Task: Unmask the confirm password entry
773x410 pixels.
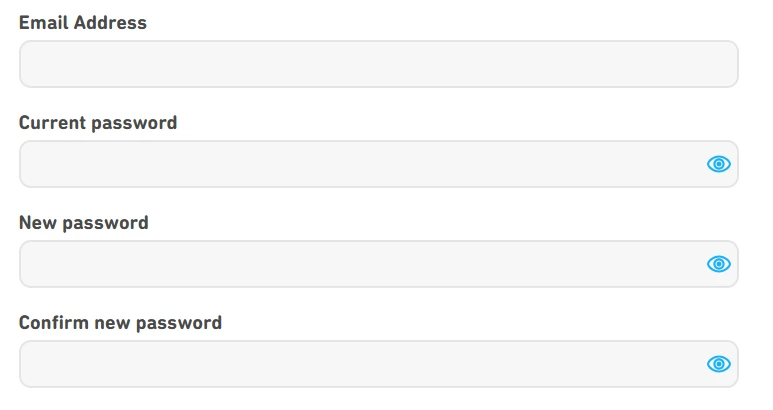Action: coord(718,364)
